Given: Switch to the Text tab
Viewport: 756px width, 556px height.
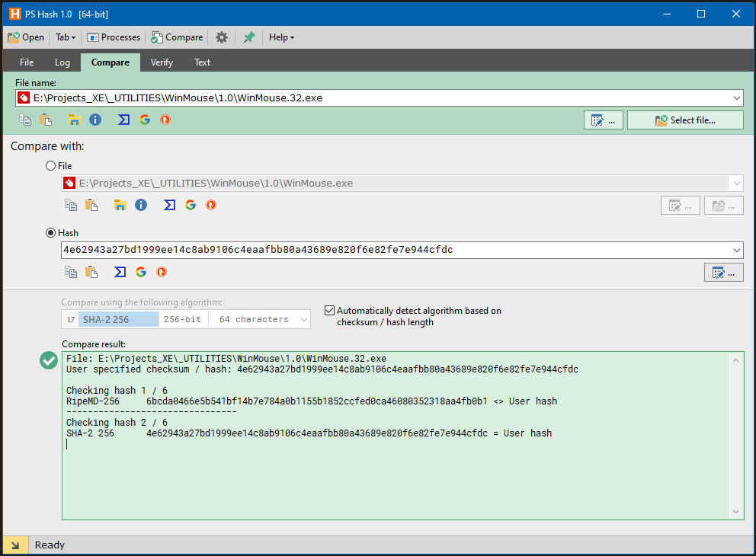Looking at the screenshot, I should tap(203, 62).
